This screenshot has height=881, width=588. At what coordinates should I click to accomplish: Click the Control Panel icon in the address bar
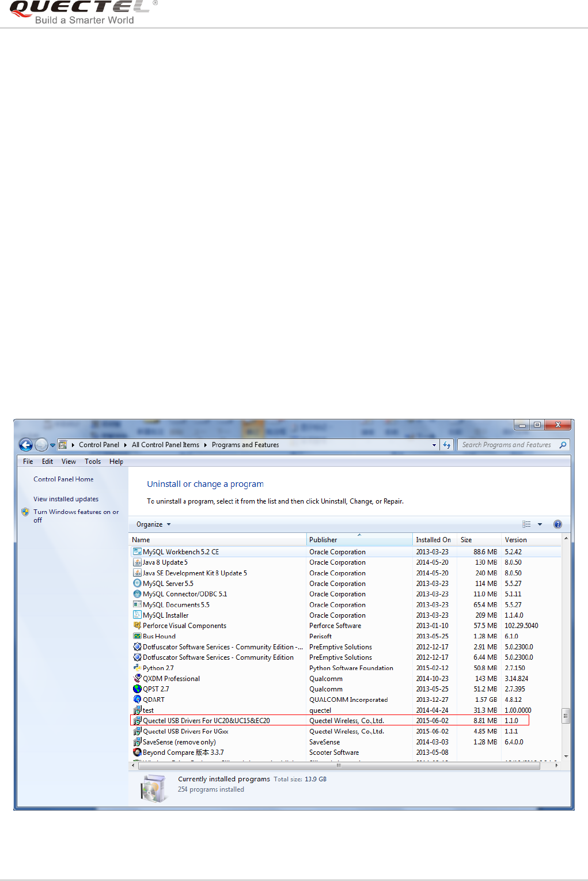[63, 445]
